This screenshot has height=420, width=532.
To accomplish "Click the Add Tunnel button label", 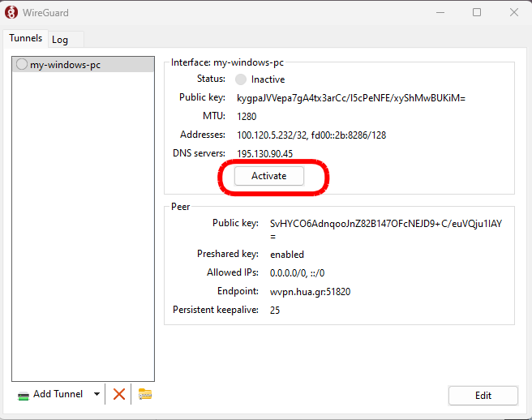I will 58,395.
